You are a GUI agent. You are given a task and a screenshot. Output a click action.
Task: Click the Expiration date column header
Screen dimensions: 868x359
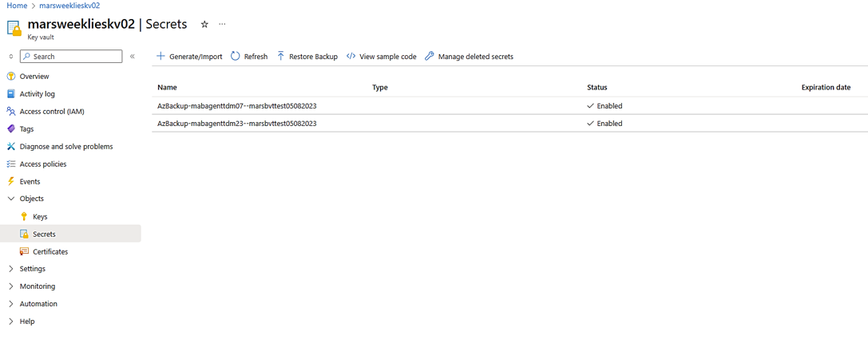click(826, 88)
